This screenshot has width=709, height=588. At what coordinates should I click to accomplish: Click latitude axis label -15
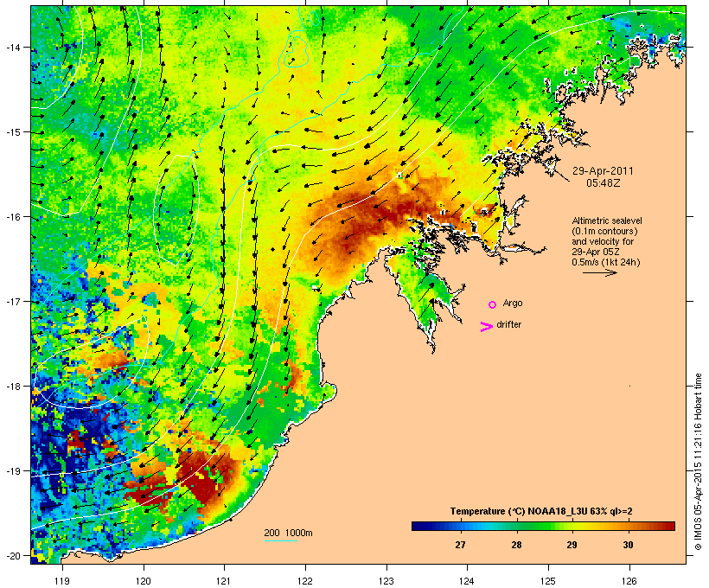[12, 132]
